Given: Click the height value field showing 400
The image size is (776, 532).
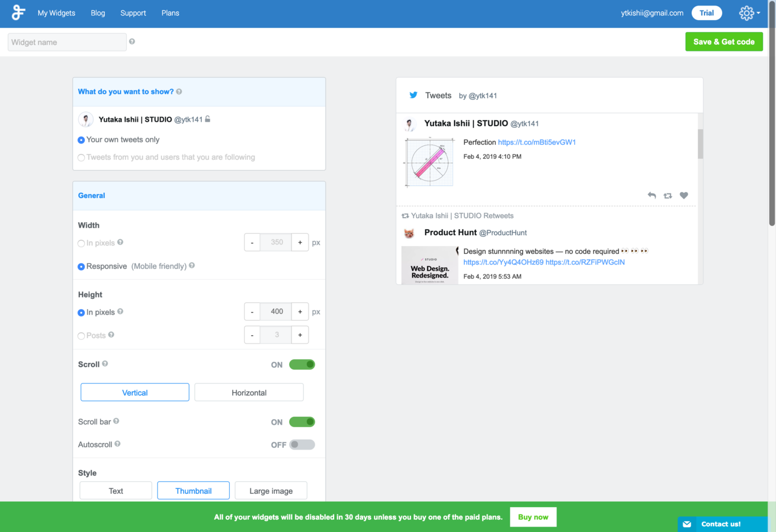Looking at the screenshot, I should (276, 311).
